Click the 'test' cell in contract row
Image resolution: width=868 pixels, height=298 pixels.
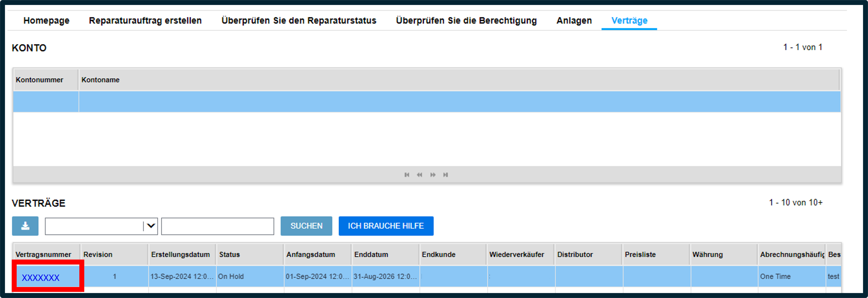point(834,276)
